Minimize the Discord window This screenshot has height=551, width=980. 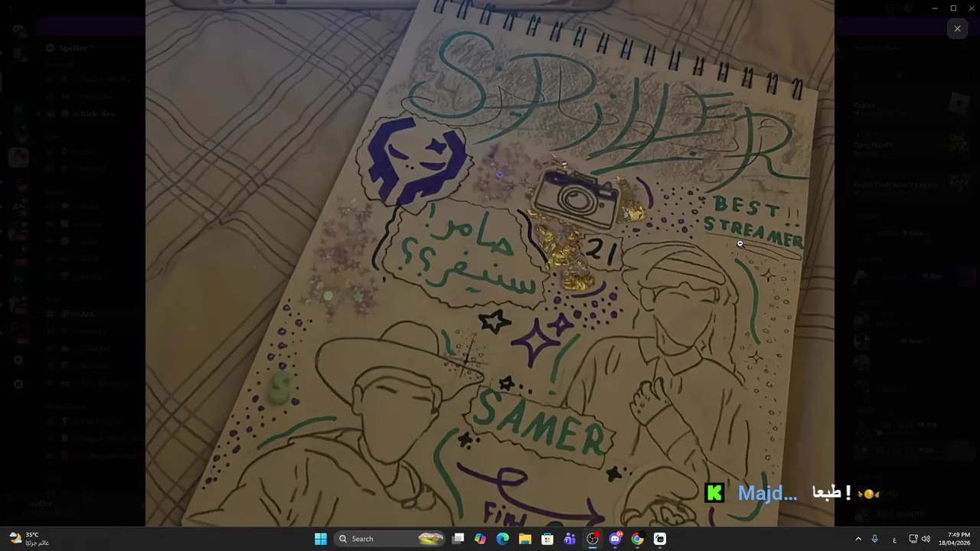click(934, 8)
